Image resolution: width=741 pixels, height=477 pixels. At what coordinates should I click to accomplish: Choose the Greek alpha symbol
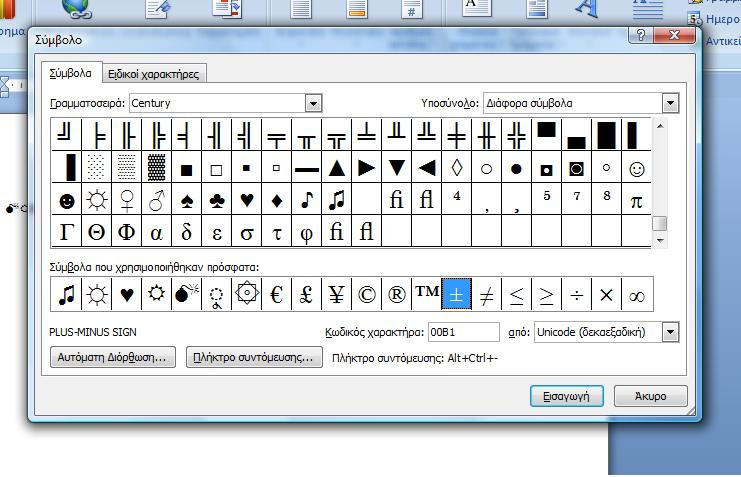(156, 232)
